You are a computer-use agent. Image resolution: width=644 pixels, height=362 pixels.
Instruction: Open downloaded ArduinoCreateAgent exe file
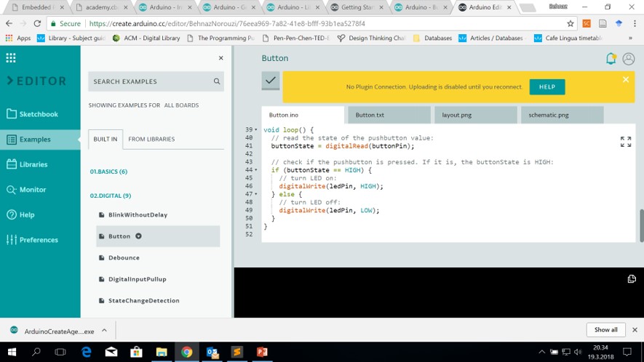click(52, 331)
